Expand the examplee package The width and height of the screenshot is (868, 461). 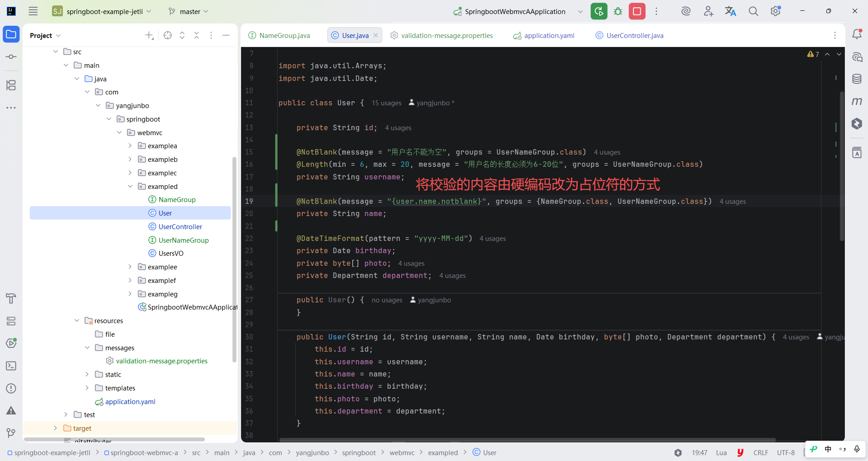130,267
